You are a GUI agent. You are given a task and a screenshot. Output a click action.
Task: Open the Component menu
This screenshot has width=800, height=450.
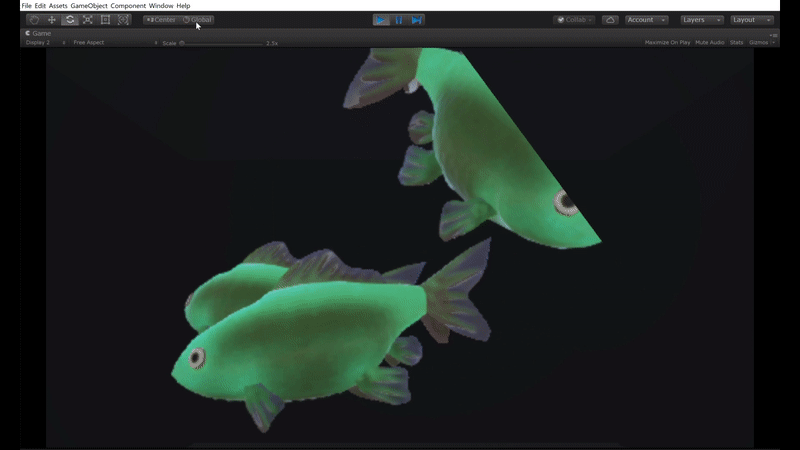coord(128,6)
